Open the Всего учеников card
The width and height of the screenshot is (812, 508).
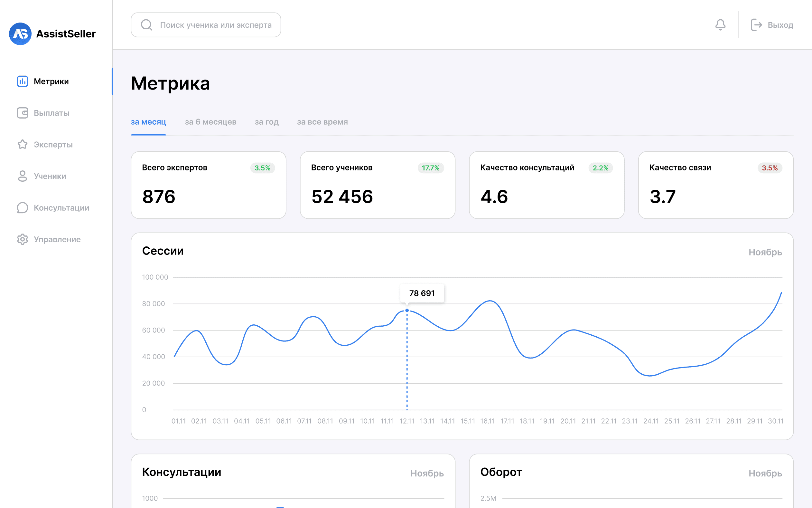[x=377, y=185]
